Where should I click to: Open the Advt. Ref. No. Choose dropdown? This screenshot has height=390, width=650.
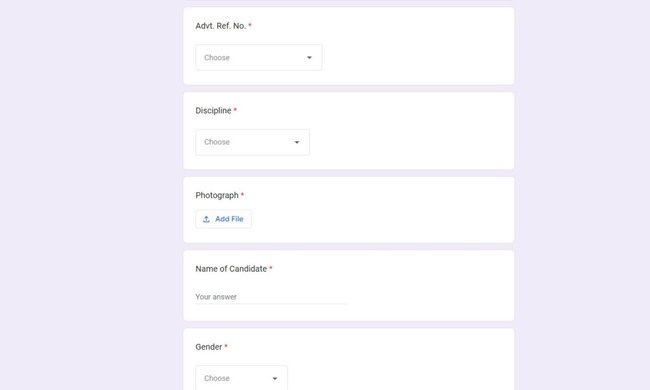[x=259, y=58]
